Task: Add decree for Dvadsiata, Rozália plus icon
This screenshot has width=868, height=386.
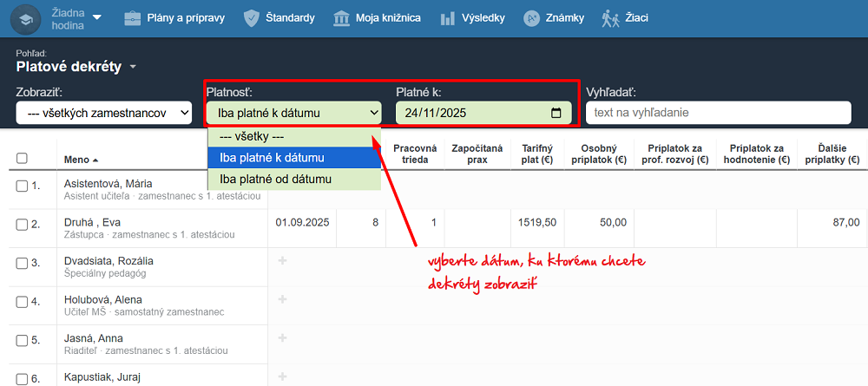Action: 282,261
